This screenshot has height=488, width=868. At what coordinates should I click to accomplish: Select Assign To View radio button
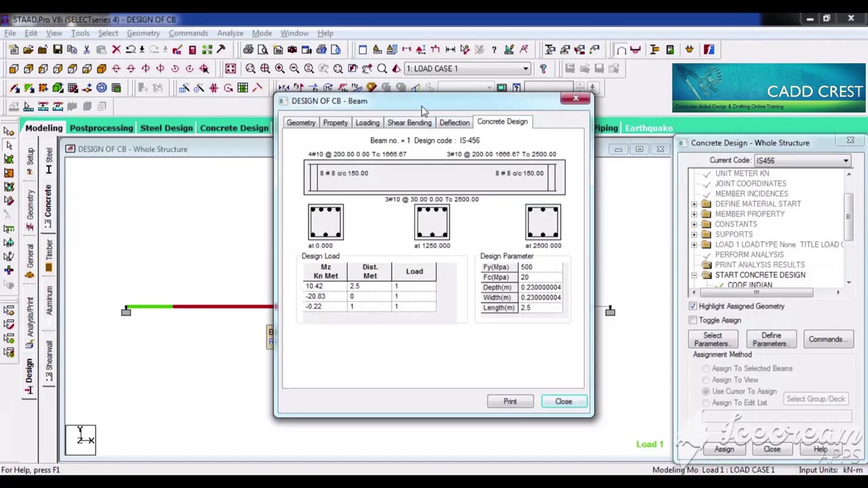[706, 380]
